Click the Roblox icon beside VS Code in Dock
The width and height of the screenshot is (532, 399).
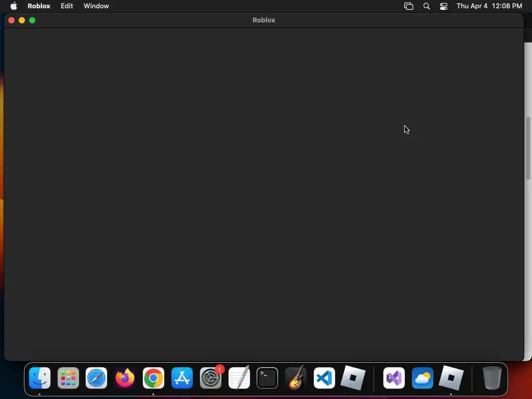353,378
